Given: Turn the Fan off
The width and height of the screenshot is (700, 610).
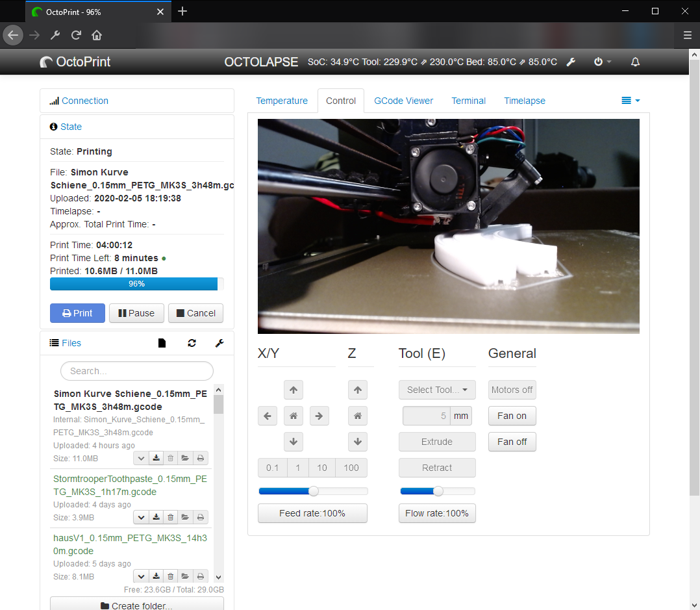Looking at the screenshot, I should [x=512, y=442].
